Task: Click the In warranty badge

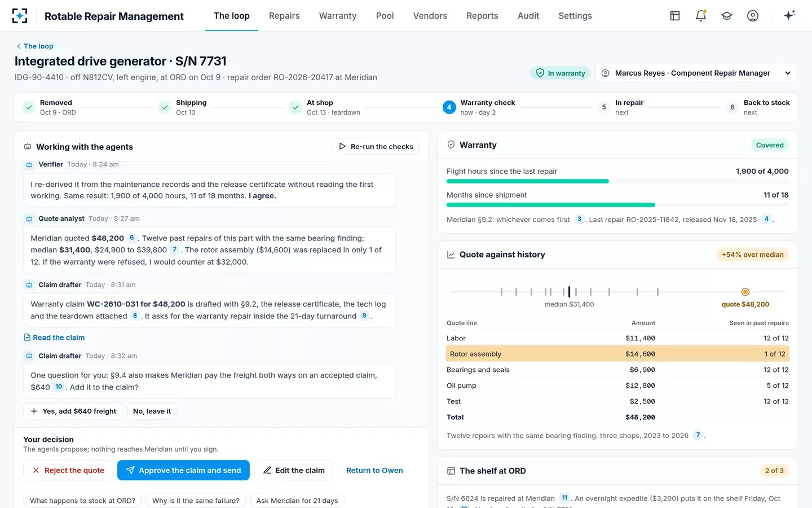Action: point(561,73)
